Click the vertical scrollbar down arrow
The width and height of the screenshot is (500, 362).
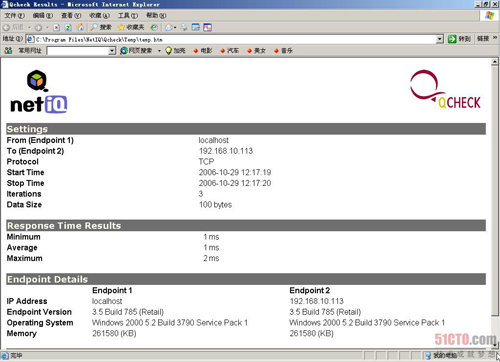point(495,345)
